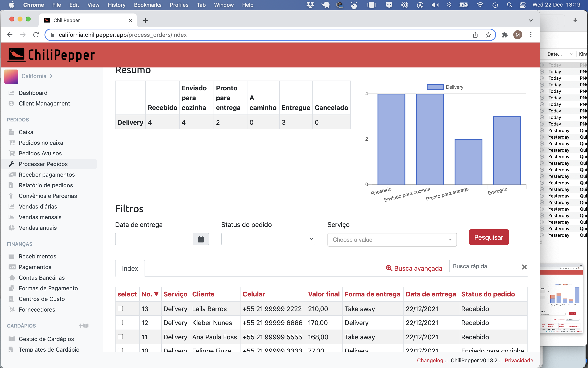Open the Gestão de Cardápios book icon

[x=12, y=339]
